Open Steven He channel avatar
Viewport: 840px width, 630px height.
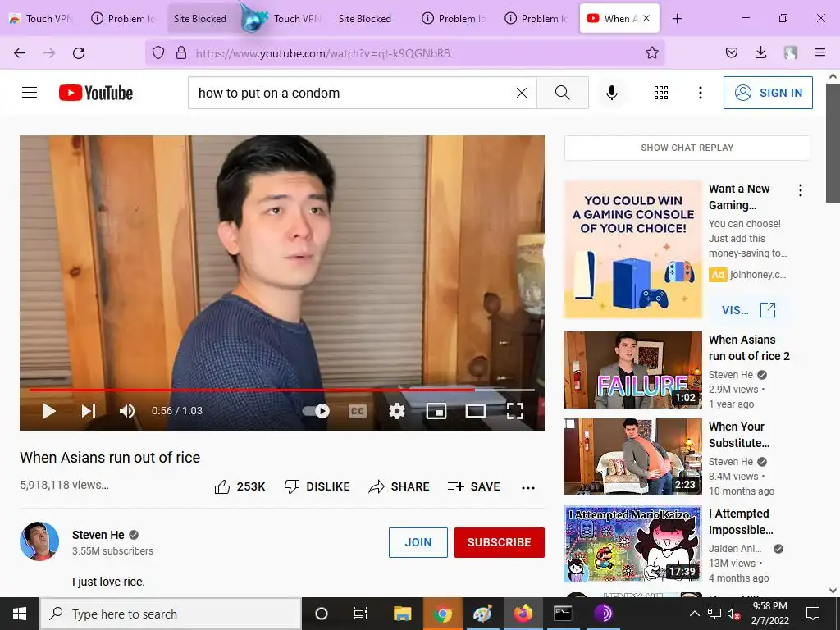(x=39, y=541)
